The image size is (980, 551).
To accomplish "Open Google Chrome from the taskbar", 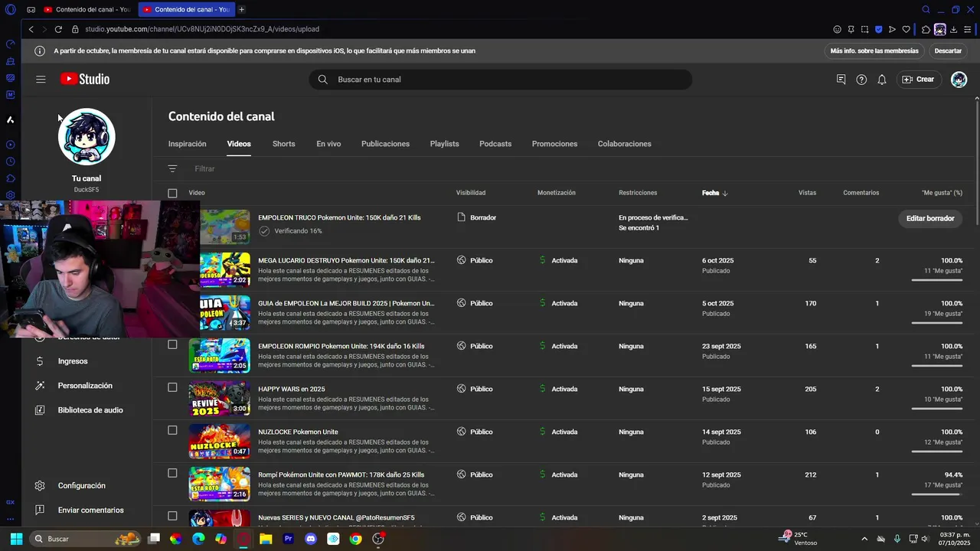I will 355,539.
